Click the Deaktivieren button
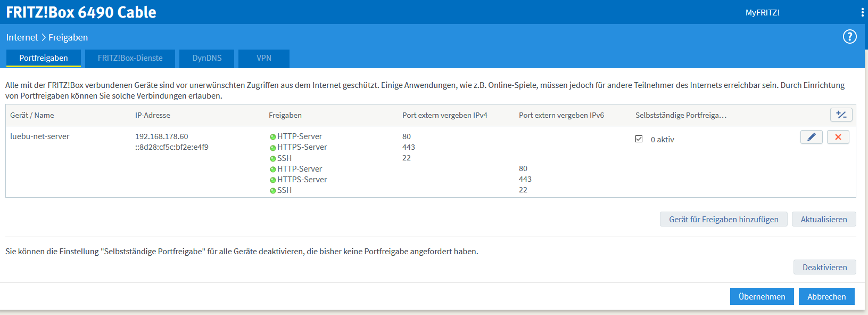 click(x=824, y=267)
